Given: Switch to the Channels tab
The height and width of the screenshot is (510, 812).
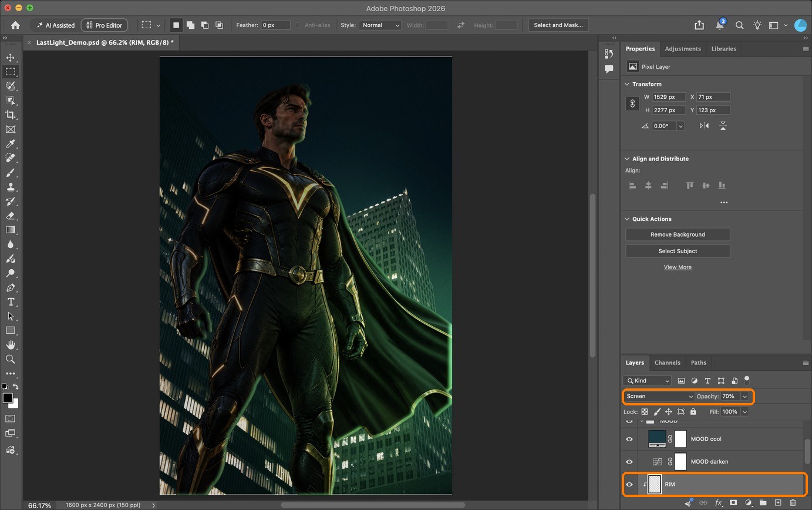Looking at the screenshot, I should (667, 363).
